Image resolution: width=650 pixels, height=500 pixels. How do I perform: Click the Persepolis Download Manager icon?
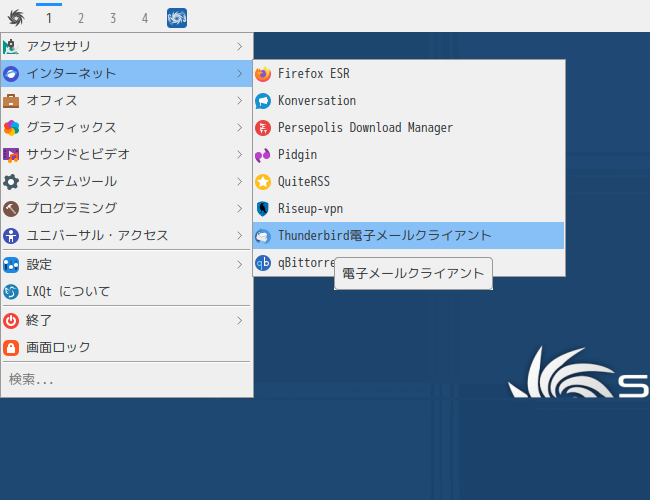click(263, 128)
